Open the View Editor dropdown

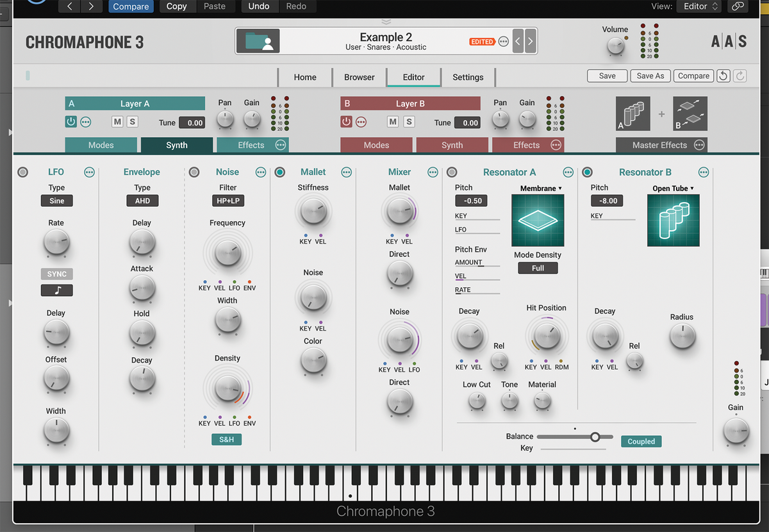[x=699, y=6]
